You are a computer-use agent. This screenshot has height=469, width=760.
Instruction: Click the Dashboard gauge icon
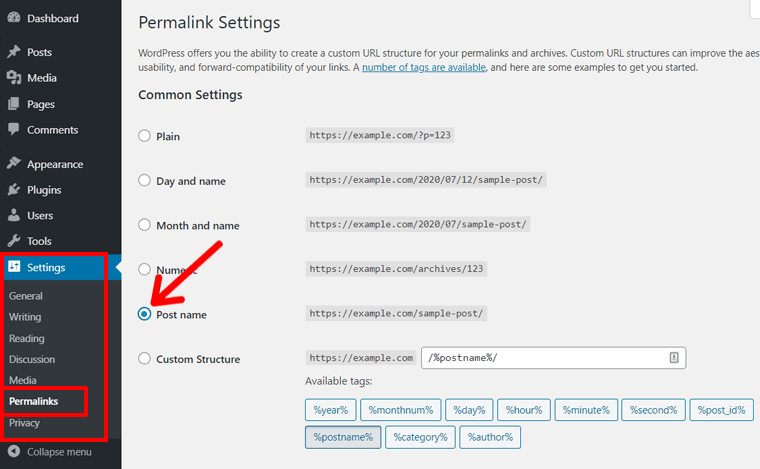tap(14, 17)
